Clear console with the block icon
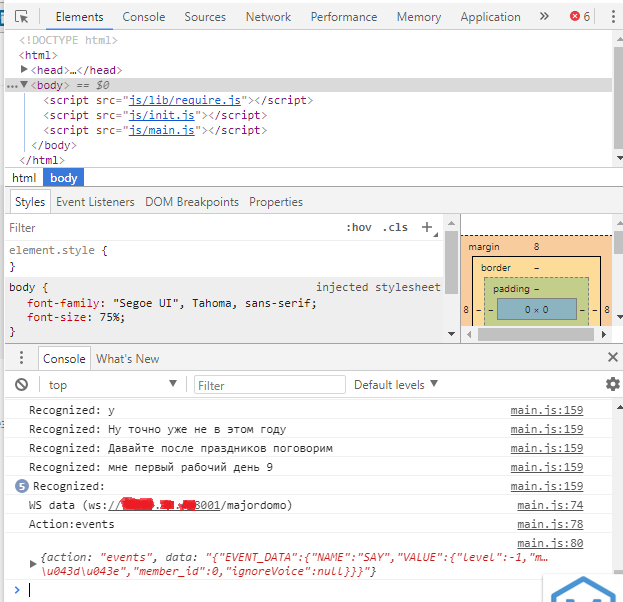This screenshot has height=602, width=623. click(x=22, y=384)
